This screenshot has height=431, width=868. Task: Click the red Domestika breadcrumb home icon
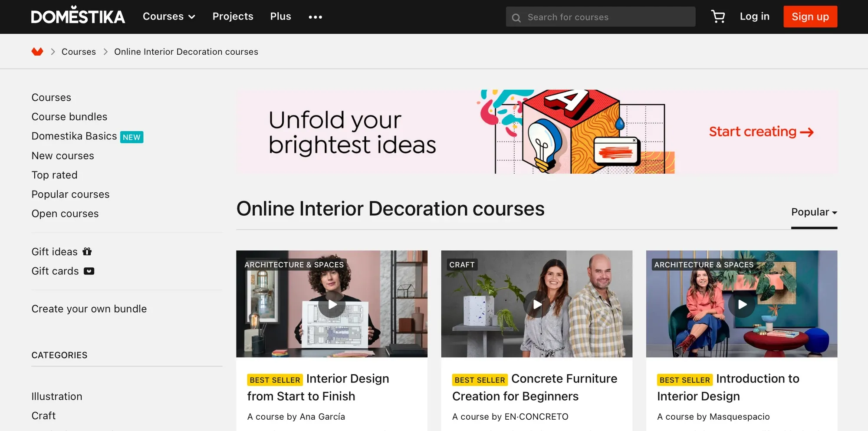tap(37, 52)
